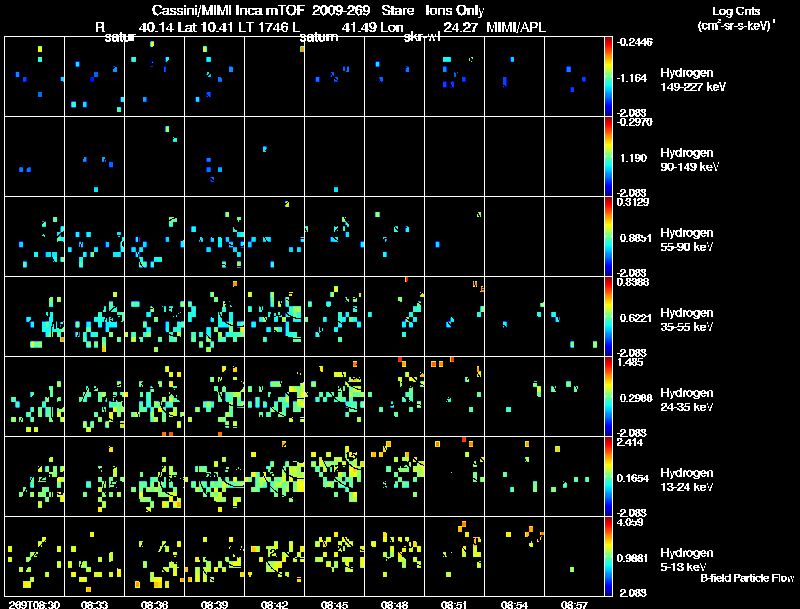The height and width of the screenshot is (609, 800).
Task: Click the 08:54 time axis label
Action: click(514, 604)
